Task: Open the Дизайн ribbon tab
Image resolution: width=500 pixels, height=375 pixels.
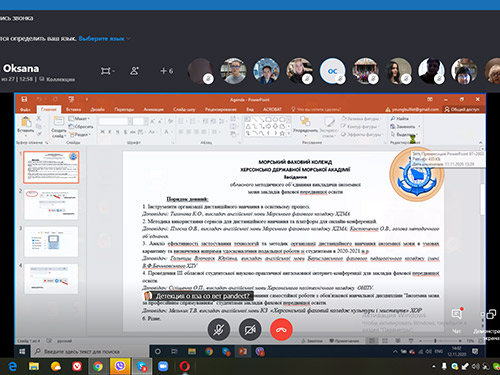Action: 98,109
